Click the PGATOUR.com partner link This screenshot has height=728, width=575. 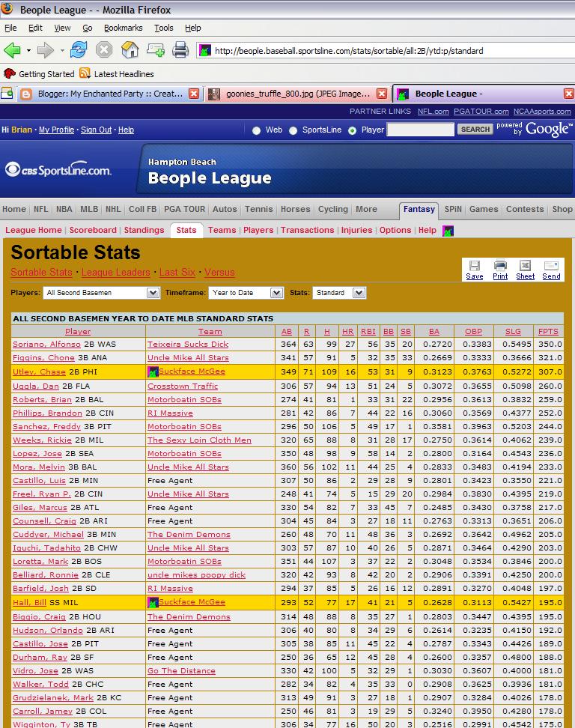(481, 112)
